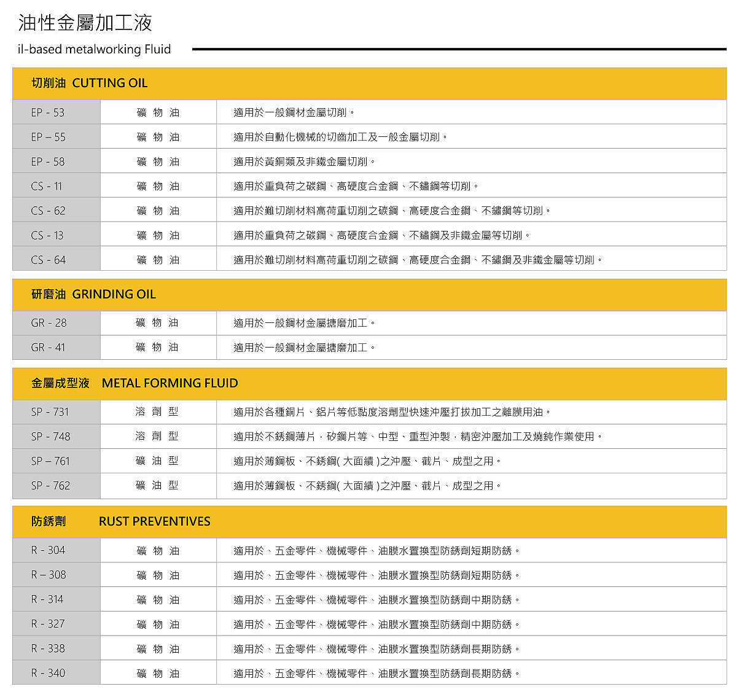Select the R - 338 product code

pyautogui.click(x=48, y=648)
